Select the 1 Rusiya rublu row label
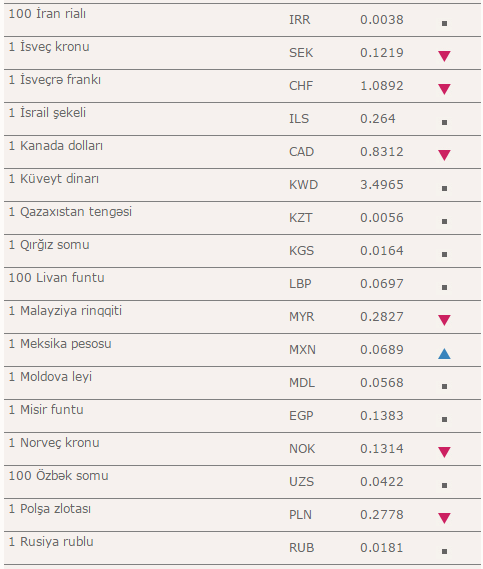The height and width of the screenshot is (569, 483). tap(51, 541)
